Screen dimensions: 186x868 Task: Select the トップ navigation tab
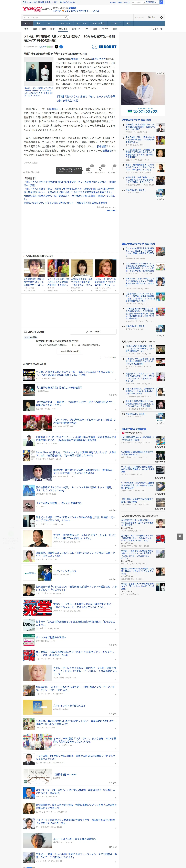tap(27, 23)
